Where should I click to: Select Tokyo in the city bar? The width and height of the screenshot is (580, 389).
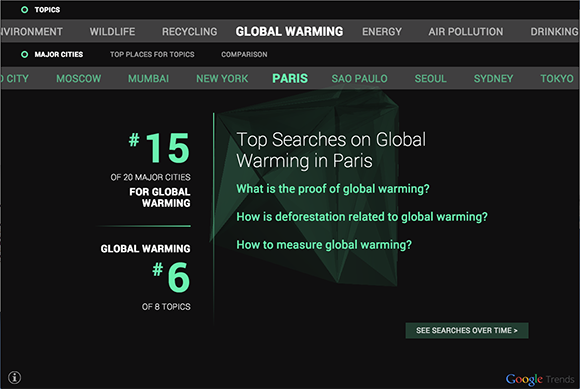tap(557, 78)
